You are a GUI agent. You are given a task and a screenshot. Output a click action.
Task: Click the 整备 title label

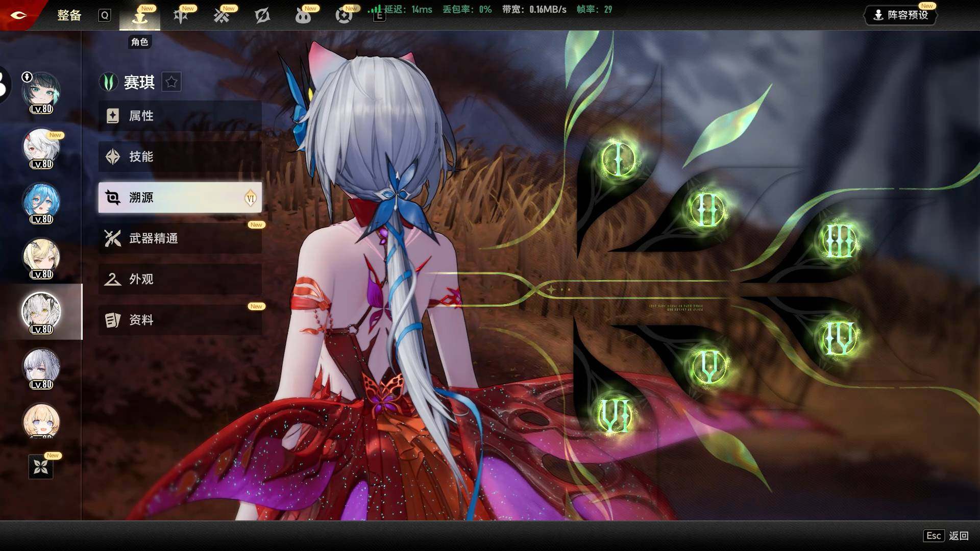(x=69, y=15)
